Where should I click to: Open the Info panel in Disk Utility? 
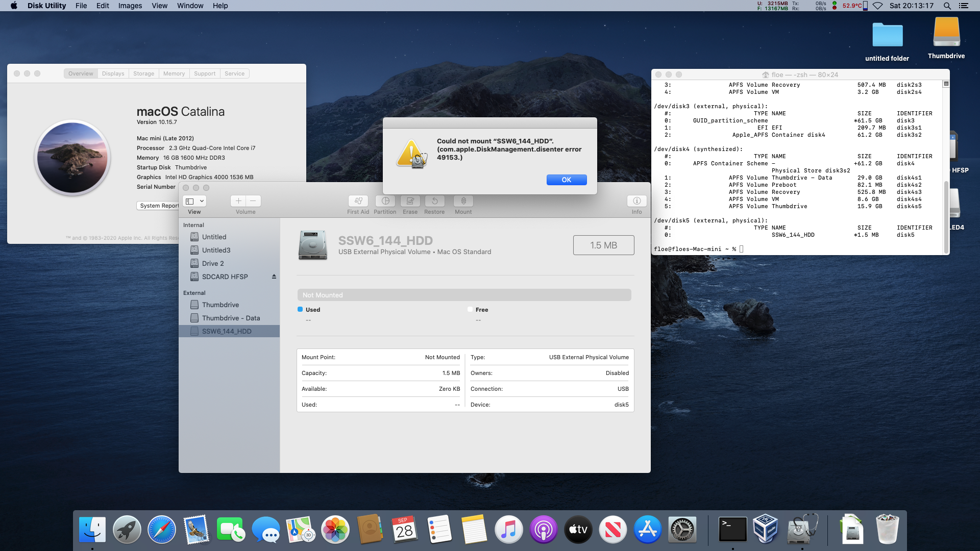pyautogui.click(x=636, y=201)
